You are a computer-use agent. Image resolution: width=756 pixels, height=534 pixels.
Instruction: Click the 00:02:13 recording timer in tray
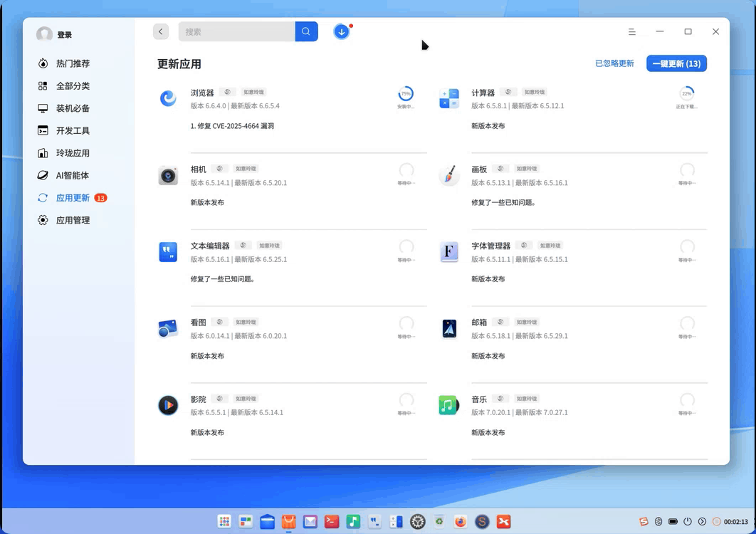736,521
